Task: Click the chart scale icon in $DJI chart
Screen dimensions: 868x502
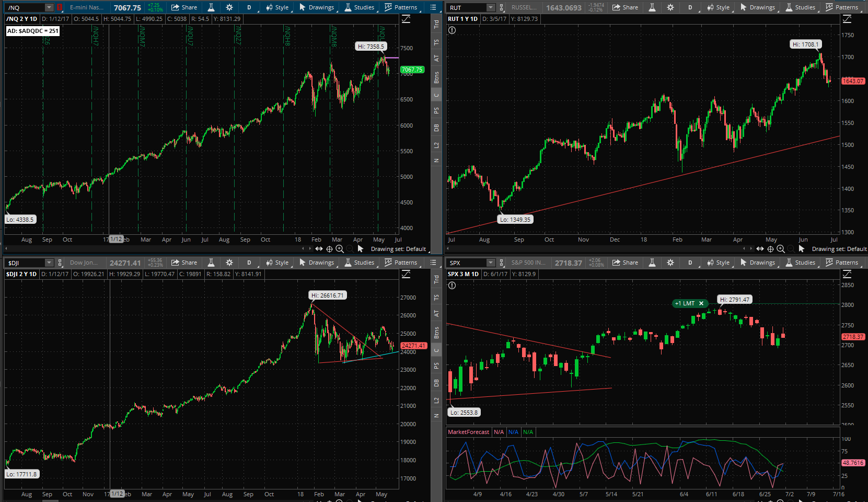Action: pyautogui.click(x=406, y=274)
